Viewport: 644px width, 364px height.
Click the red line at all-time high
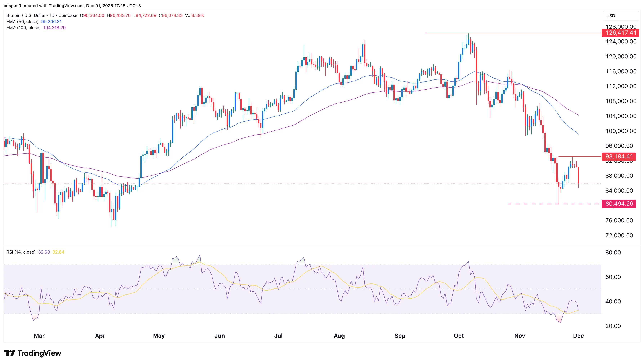[x=525, y=33]
